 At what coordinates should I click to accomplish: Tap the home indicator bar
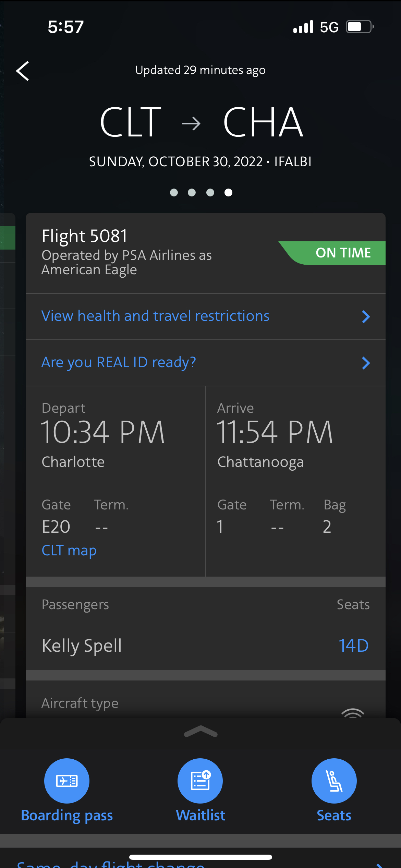coord(200,857)
